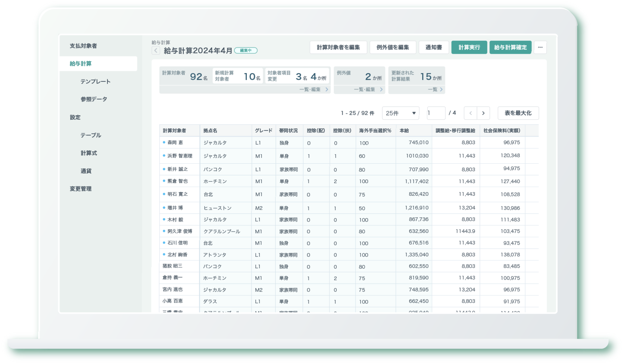
Task: Click 例外値を編集 button
Action: (x=393, y=47)
